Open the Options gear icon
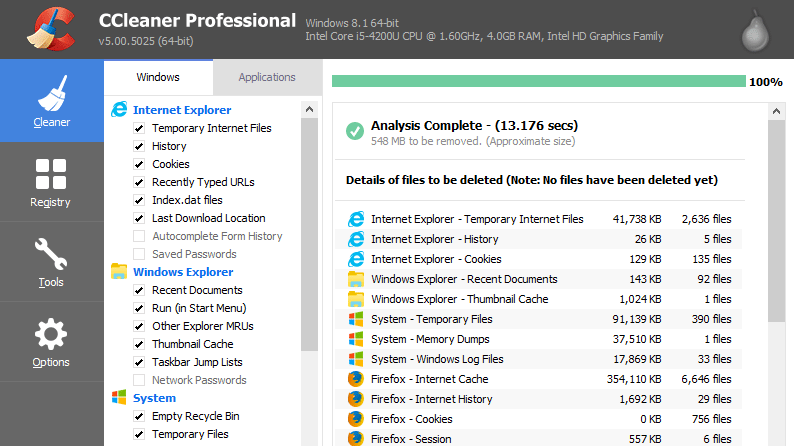Screen dimensions: 795x446 51,334
